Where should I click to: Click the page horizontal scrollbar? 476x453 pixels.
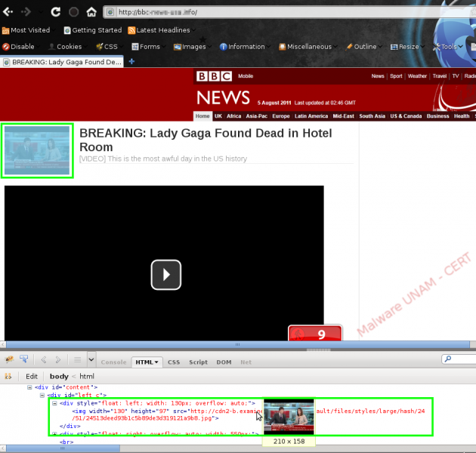coord(238,344)
